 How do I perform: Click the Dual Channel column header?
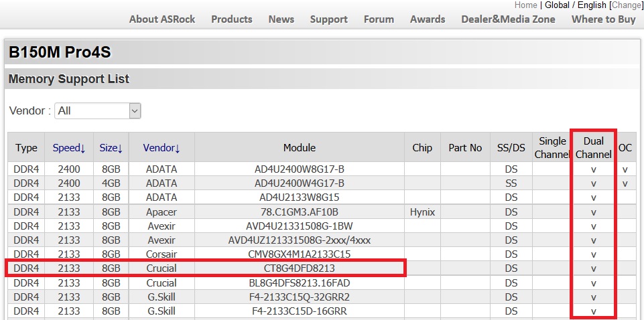(594, 148)
